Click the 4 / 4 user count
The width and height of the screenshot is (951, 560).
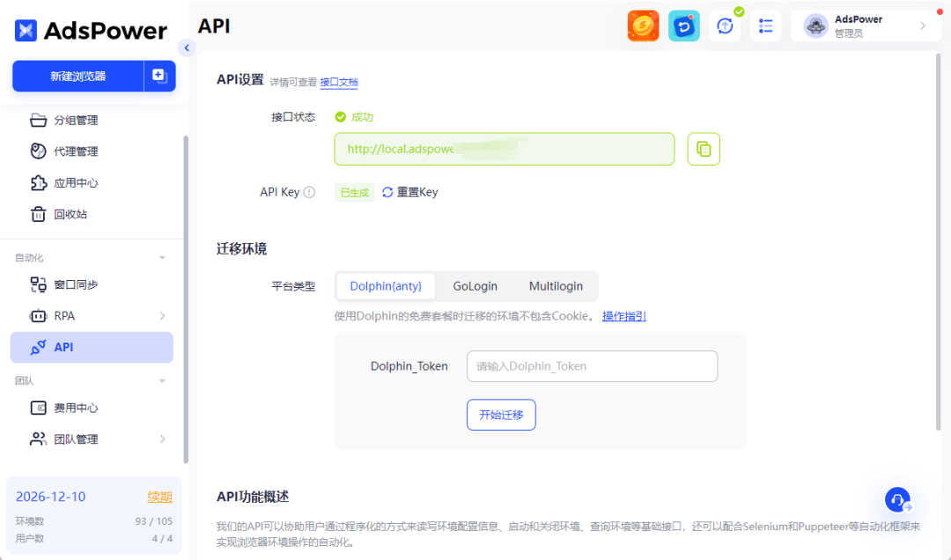click(x=162, y=538)
